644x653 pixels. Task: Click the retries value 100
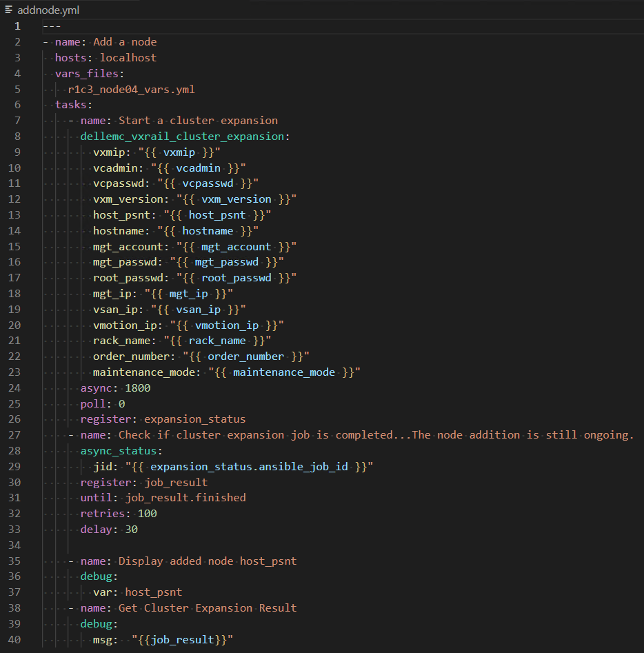[147, 514]
